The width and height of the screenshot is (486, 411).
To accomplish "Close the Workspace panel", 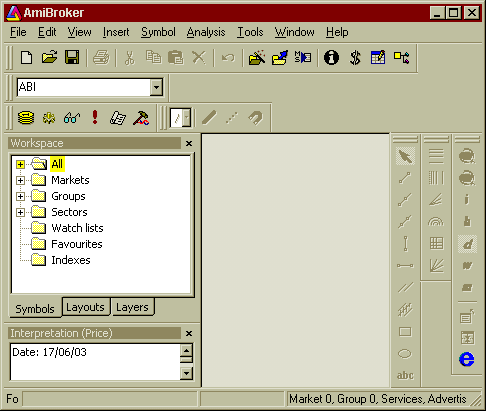I will coord(189,143).
